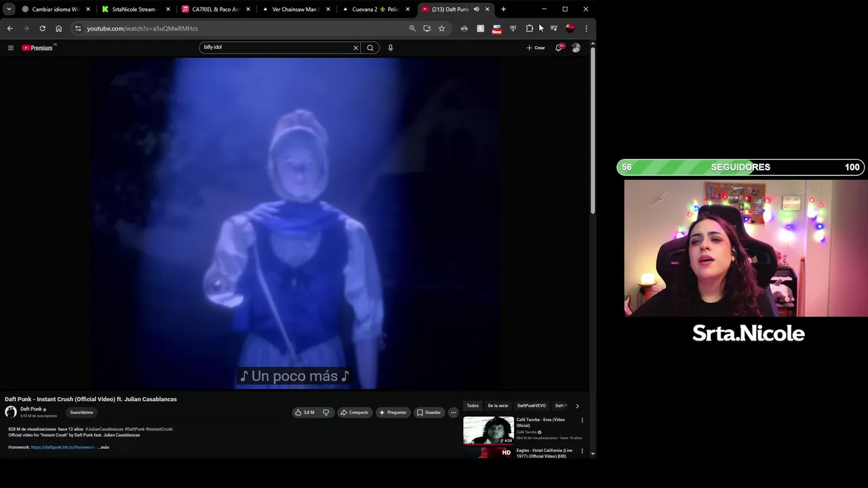Open the Chrome profile avatar
Screen dimensions: 868x488
pos(570,28)
